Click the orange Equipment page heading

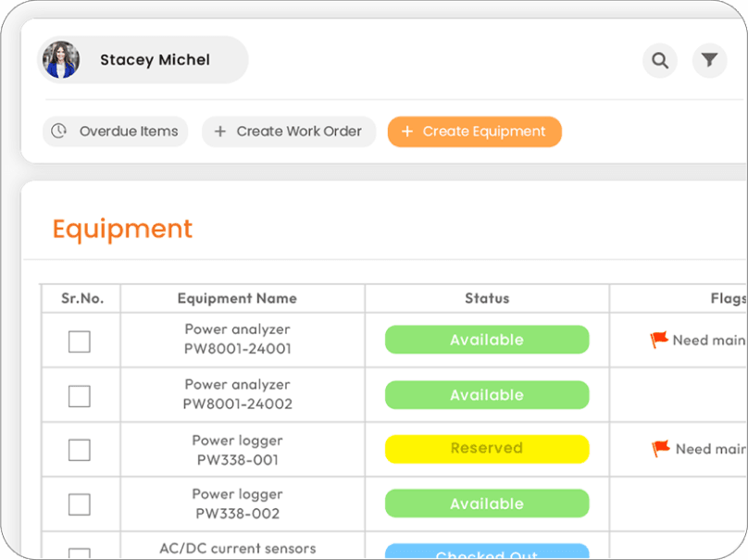(x=122, y=230)
